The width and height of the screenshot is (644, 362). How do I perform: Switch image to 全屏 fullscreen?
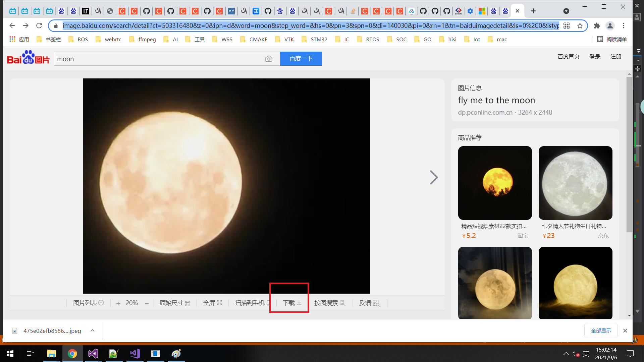coord(213,303)
